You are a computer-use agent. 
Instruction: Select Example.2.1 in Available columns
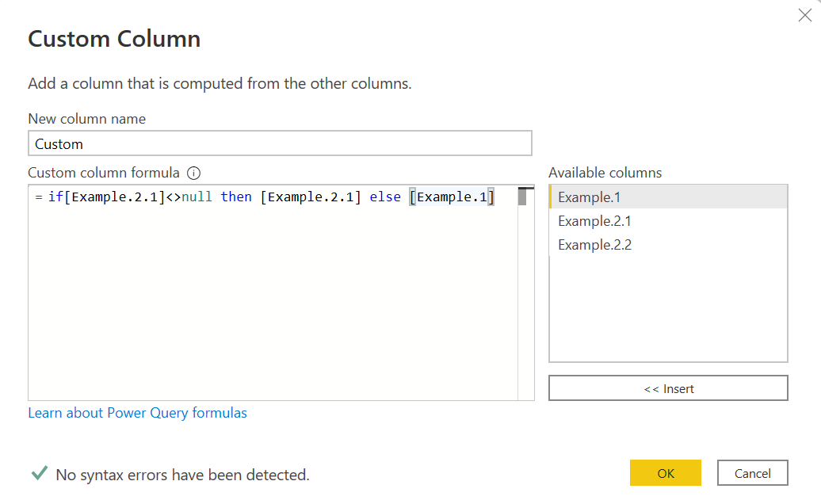(668, 221)
